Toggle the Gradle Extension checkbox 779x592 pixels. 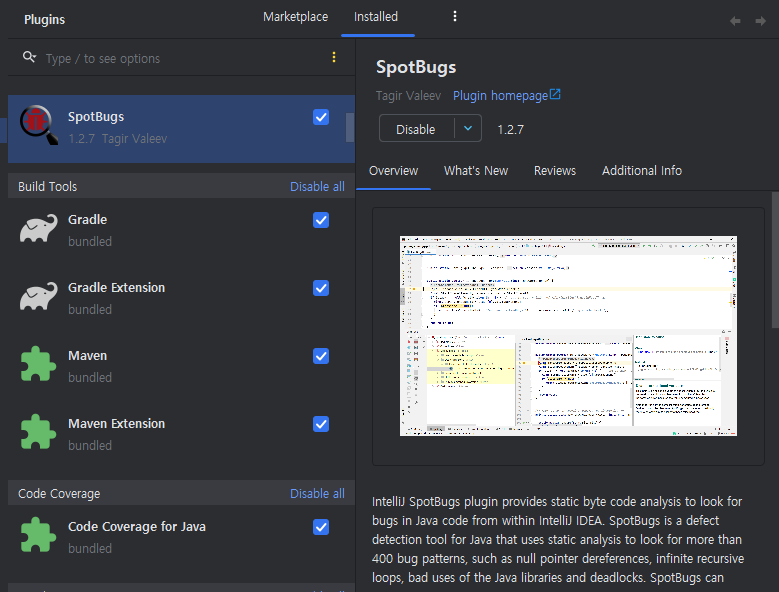click(x=321, y=288)
